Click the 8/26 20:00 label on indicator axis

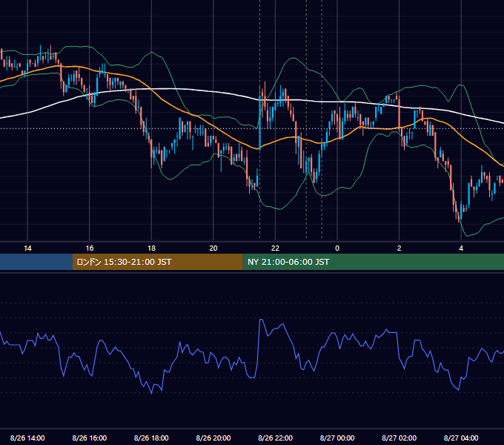click(x=213, y=438)
